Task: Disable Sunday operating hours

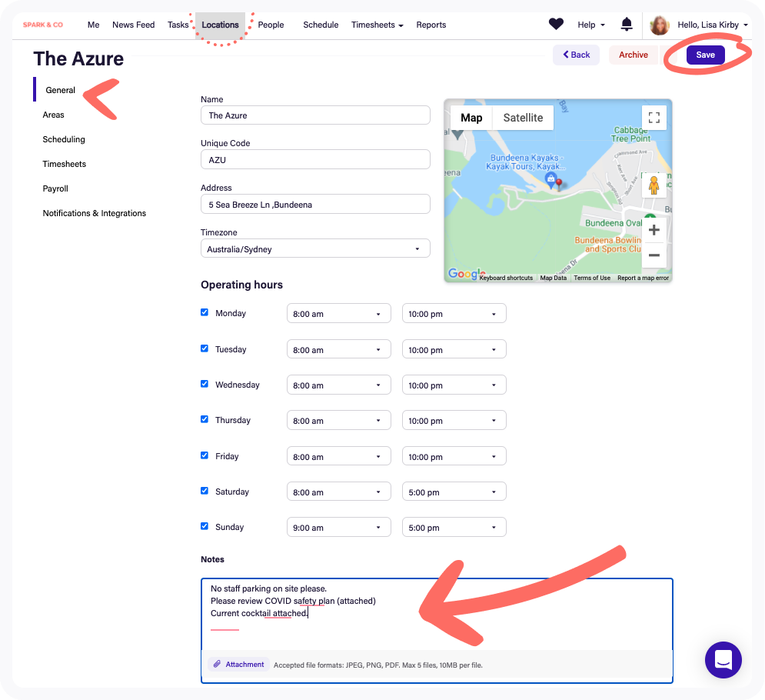Action: [x=205, y=526]
